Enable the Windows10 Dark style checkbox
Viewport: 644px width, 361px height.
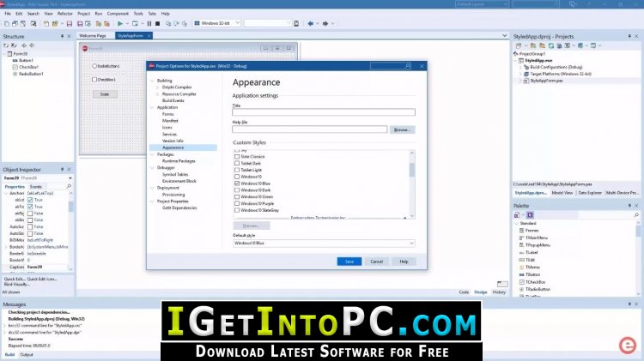coord(237,190)
